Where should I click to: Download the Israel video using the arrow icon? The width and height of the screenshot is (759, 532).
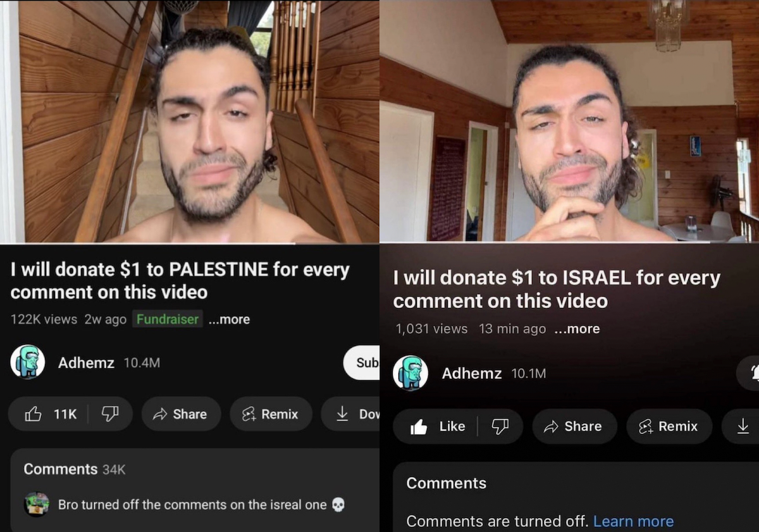point(743,426)
